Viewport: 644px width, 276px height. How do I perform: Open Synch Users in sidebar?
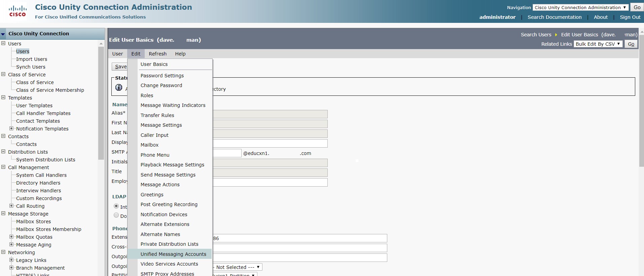[31, 67]
